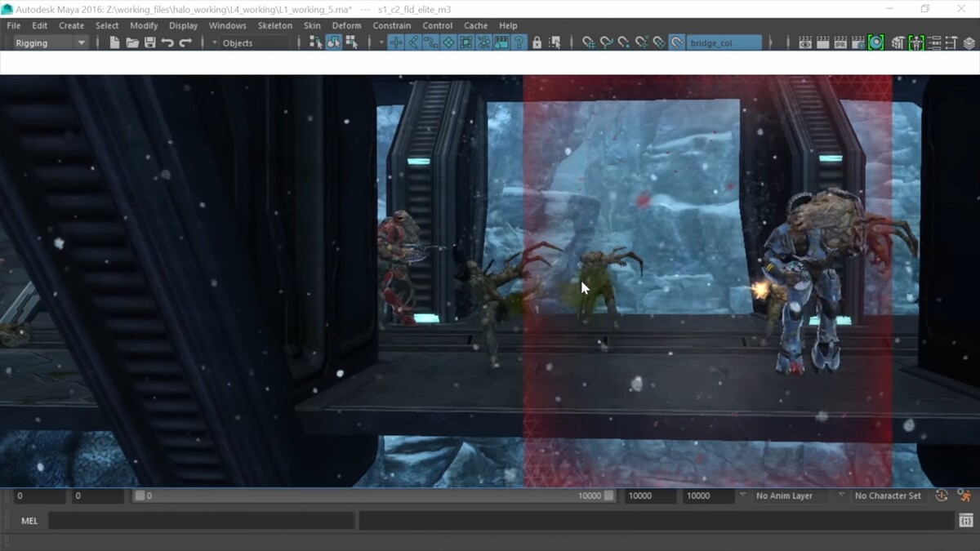Open a scene with the folder icon
Viewport: 980px width, 551px height.
point(132,42)
